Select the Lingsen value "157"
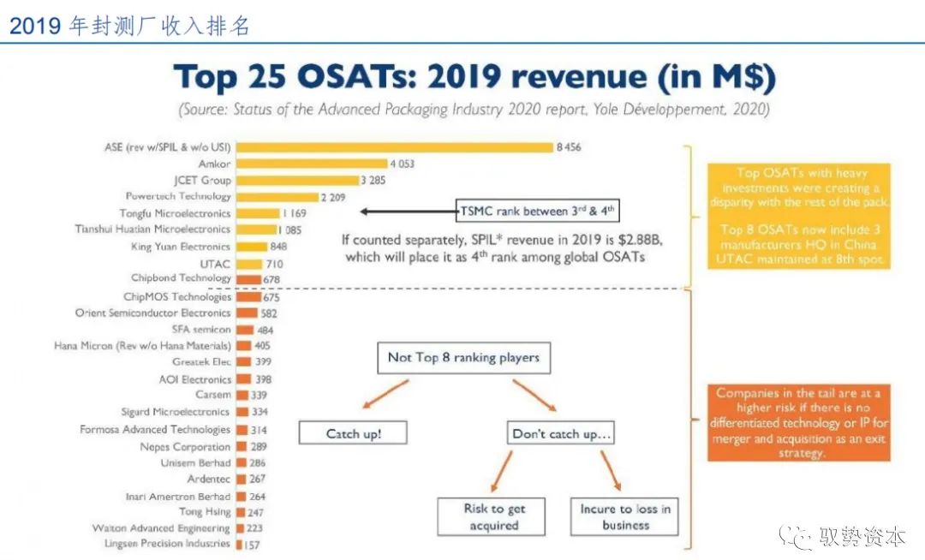Image resolution: width=925 pixels, height=560 pixels. point(252,545)
